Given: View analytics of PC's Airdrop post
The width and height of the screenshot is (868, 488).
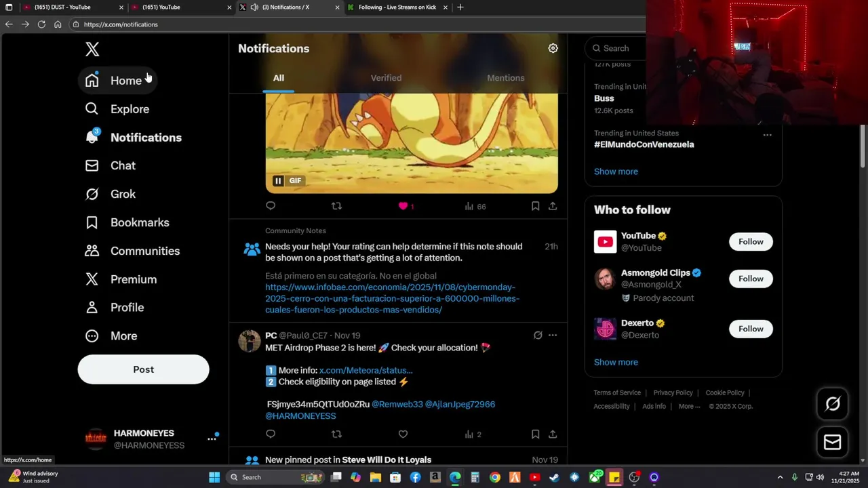Looking at the screenshot, I should click(x=473, y=434).
